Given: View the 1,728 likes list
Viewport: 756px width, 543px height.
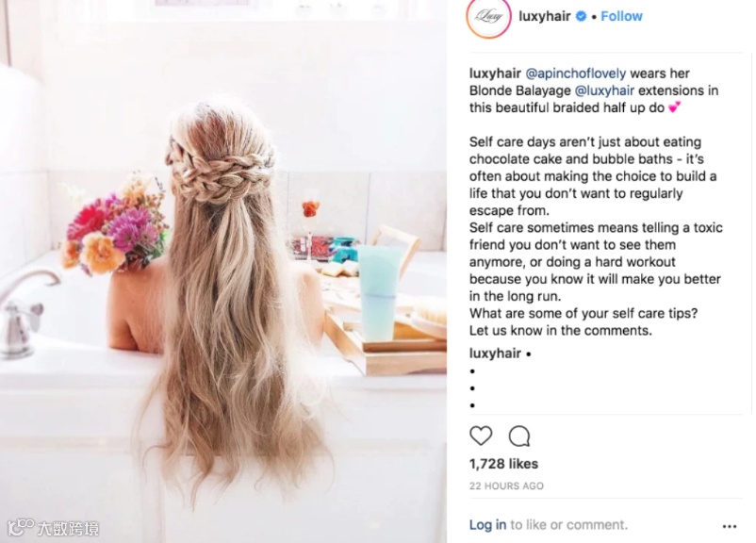Looking at the screenshot, I should pos(503,464).
